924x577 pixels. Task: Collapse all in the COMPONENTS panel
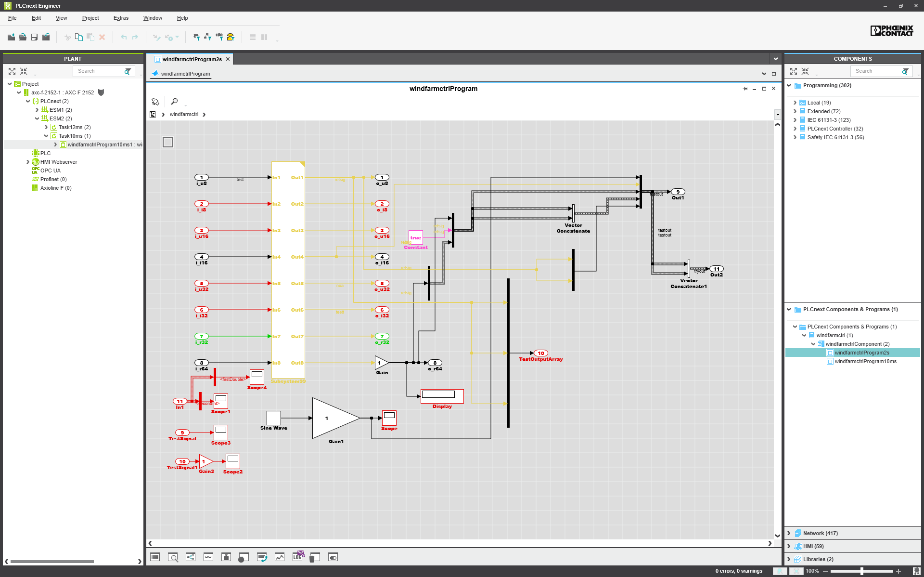coord(805,71)
